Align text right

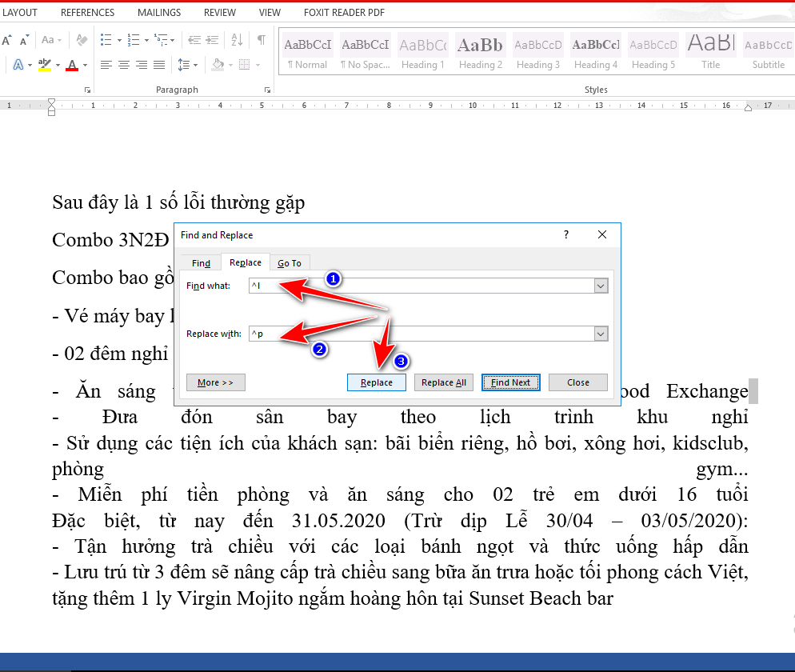(x=142, y=65)
